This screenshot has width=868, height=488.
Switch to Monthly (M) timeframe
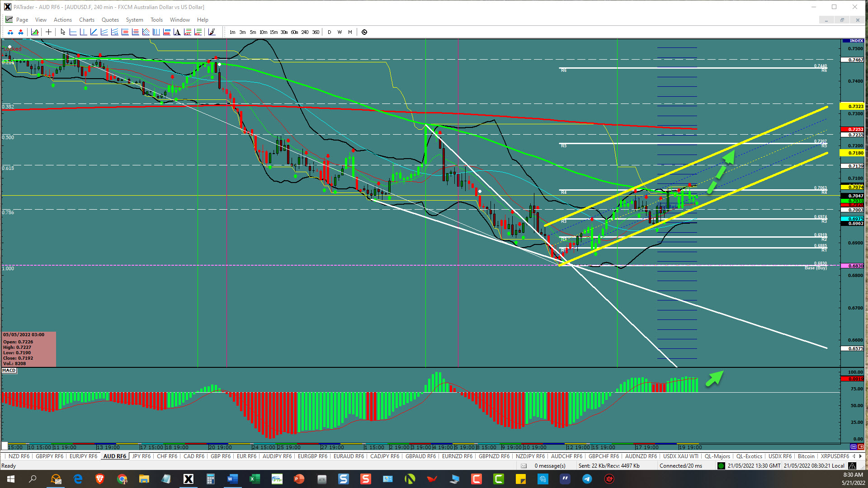point(350,32)
